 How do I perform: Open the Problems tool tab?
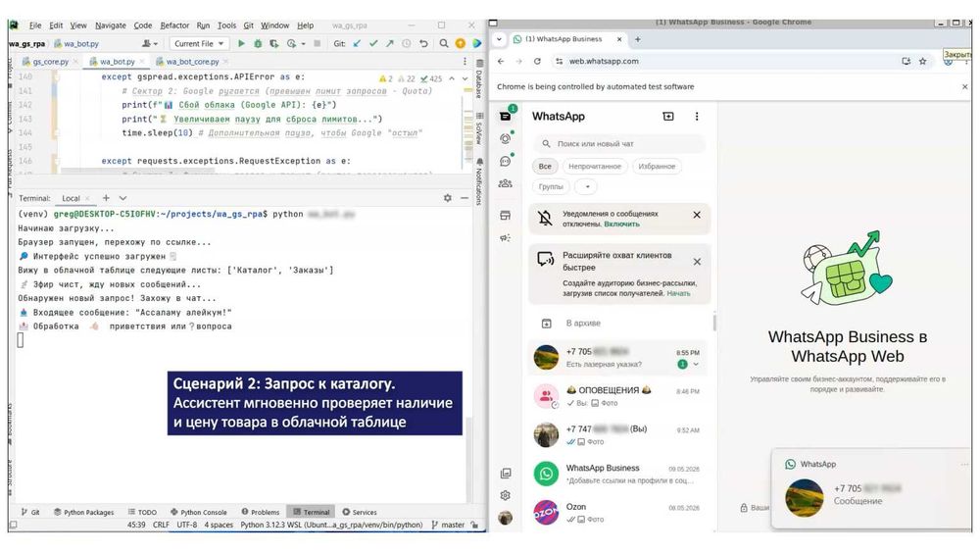pos(260,512)
